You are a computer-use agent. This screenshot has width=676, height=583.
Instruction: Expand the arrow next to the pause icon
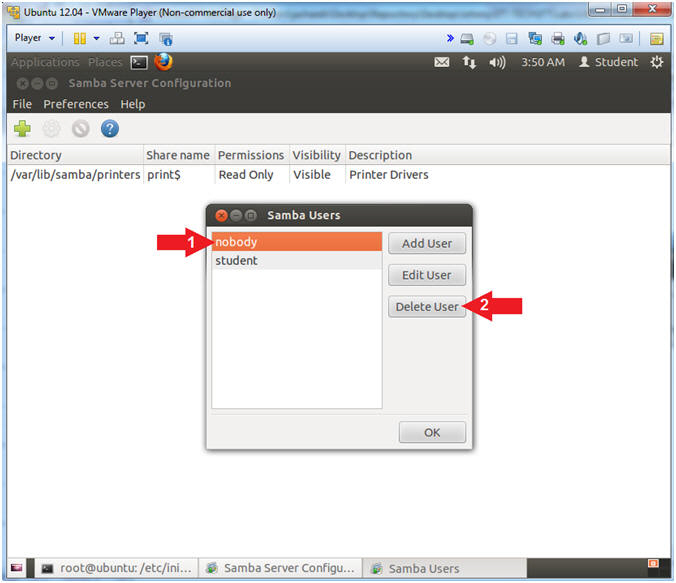(x=97, y=38)
